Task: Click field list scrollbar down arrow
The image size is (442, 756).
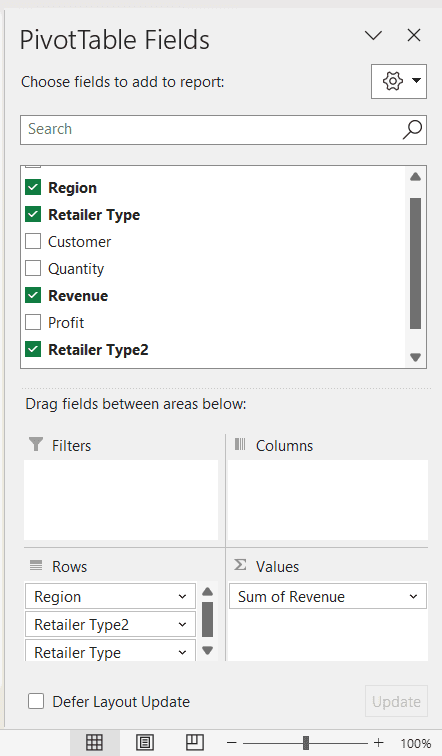Action: click(x=415, y=357)
